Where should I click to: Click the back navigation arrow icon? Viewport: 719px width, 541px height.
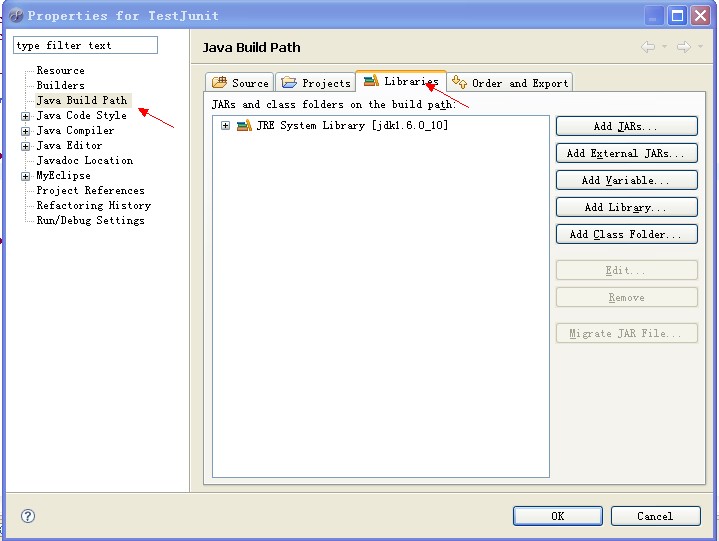click(x=648, y=46)
